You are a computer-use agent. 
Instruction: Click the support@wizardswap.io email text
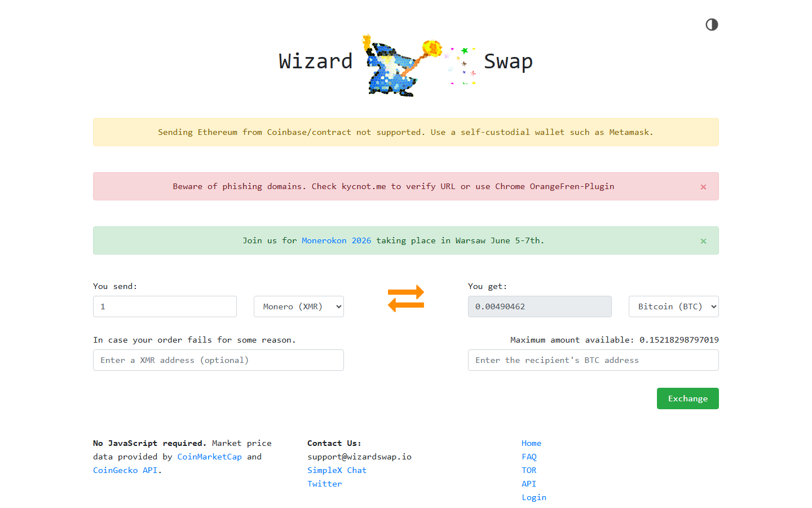[359, 457]
